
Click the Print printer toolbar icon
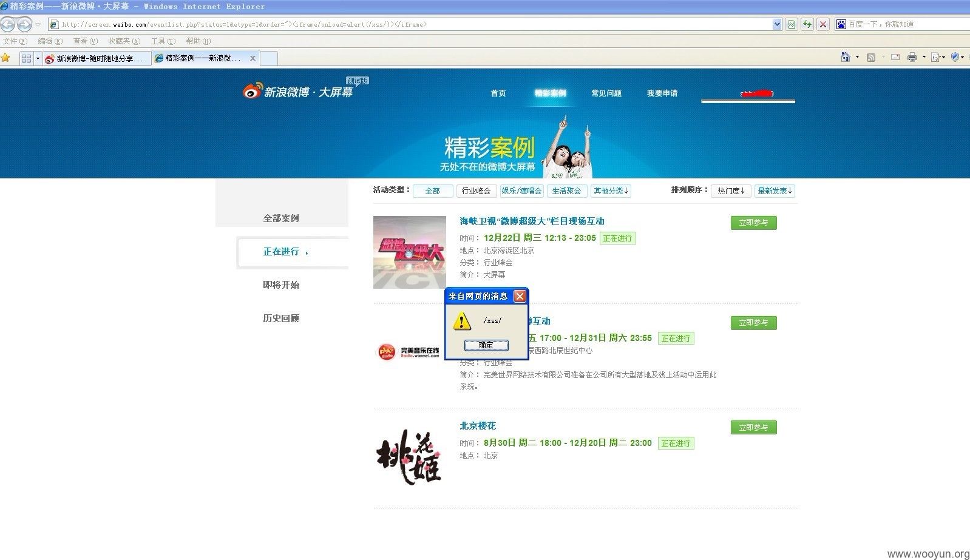click(x=912, y=57)
